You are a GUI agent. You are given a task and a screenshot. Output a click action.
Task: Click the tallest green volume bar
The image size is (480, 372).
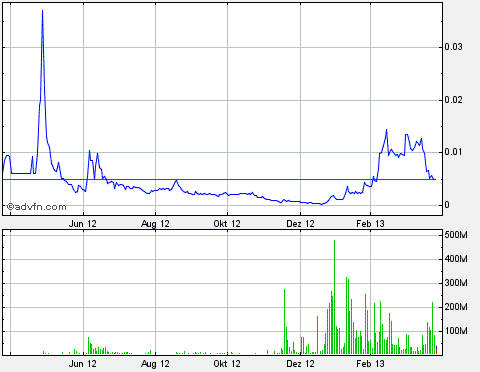[x=334, y=297]
